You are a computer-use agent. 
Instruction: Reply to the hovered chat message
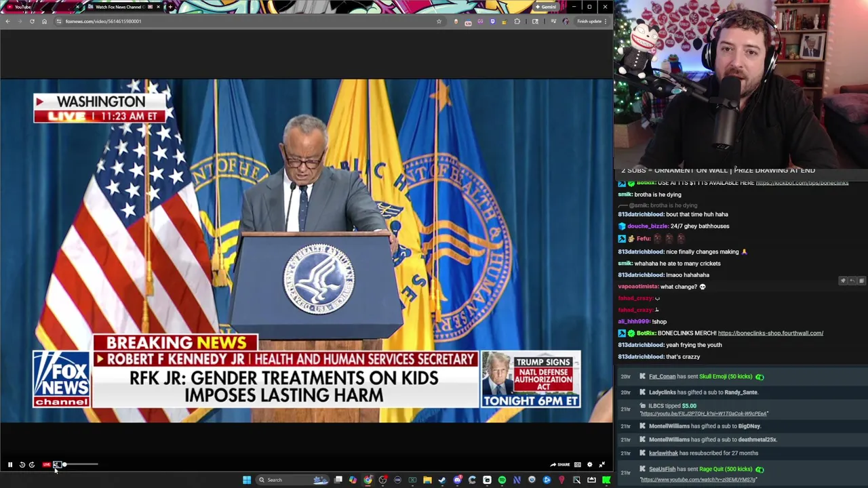[x=852, y=281]
